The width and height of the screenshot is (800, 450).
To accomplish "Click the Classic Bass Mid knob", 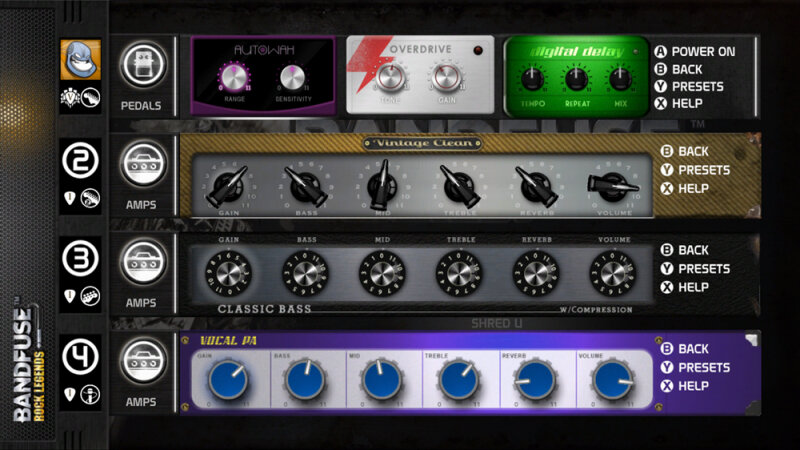I will point(382,274).
